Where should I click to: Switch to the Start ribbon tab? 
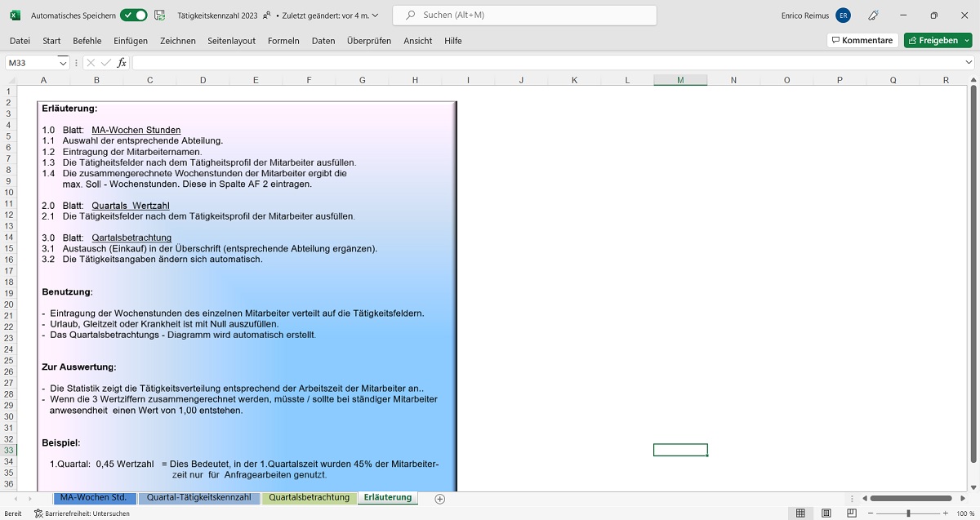51,41
